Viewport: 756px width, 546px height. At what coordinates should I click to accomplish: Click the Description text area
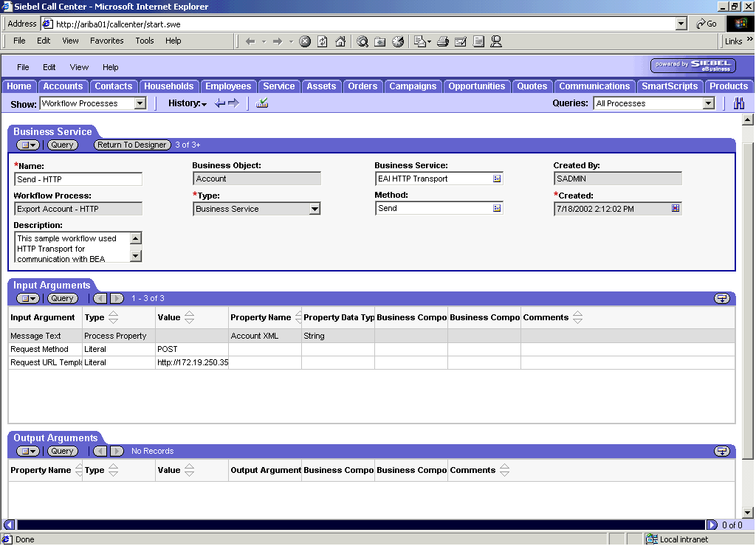(72, 247)
